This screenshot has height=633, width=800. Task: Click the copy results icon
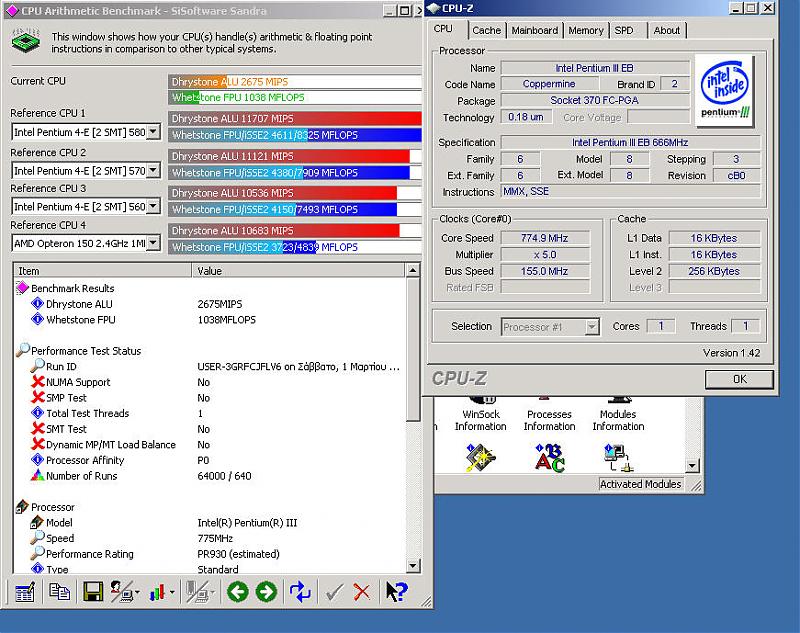tap(59, 592)
